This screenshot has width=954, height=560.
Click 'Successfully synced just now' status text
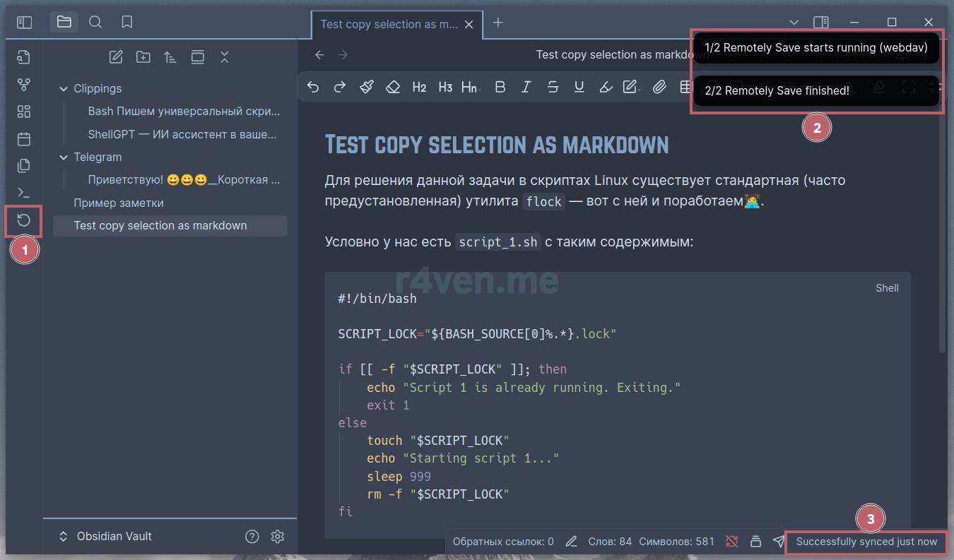click(866, 542)
